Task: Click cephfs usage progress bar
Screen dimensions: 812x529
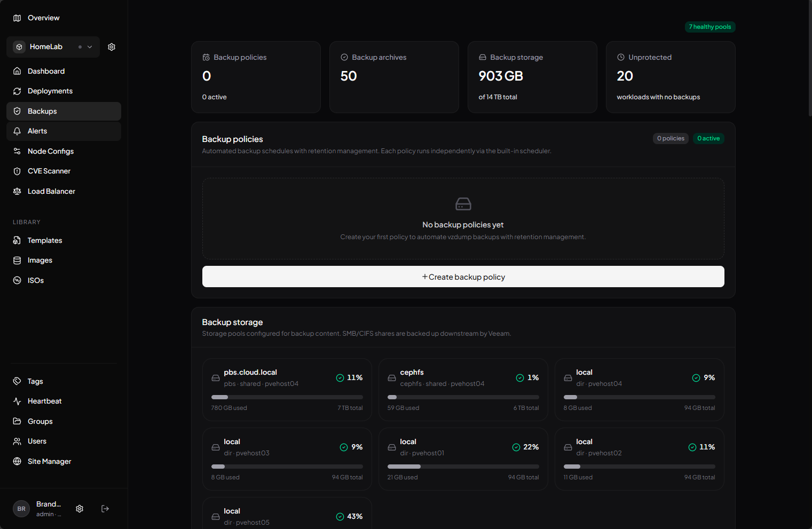Action: pyautogui.click(x=463, y=397)
